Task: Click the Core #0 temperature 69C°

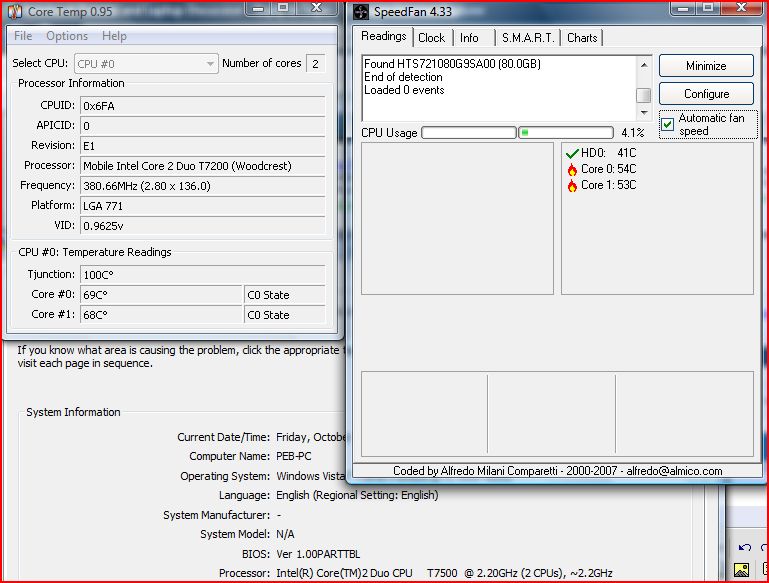Action: (x=161, y=295)
